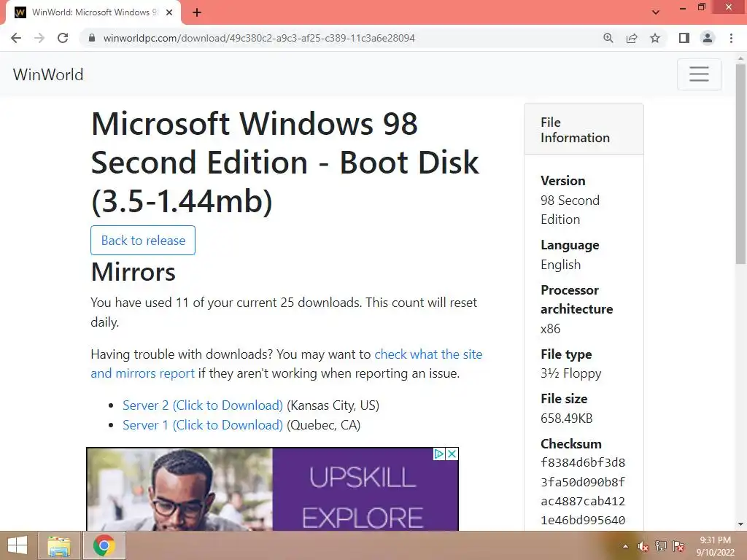Click the share page icon
This screenshot has height=560, width=747.
click(632, 38)
